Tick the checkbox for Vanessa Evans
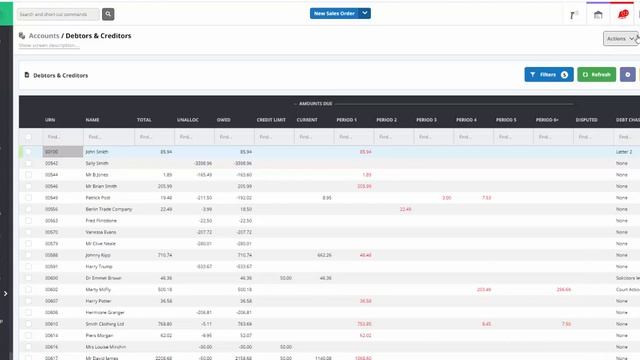 click(28, 232)
